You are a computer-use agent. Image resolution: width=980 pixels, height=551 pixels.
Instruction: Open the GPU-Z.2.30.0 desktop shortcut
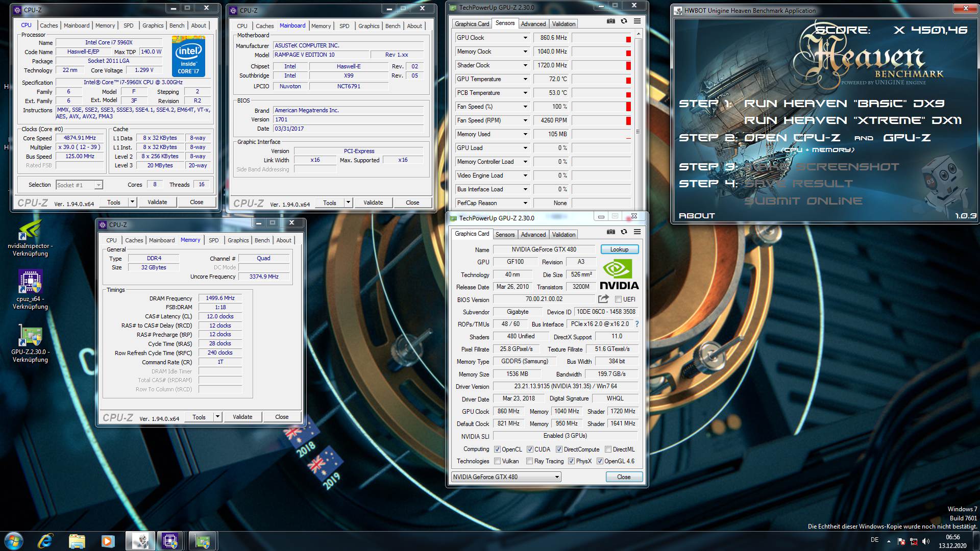click(30, 343)
